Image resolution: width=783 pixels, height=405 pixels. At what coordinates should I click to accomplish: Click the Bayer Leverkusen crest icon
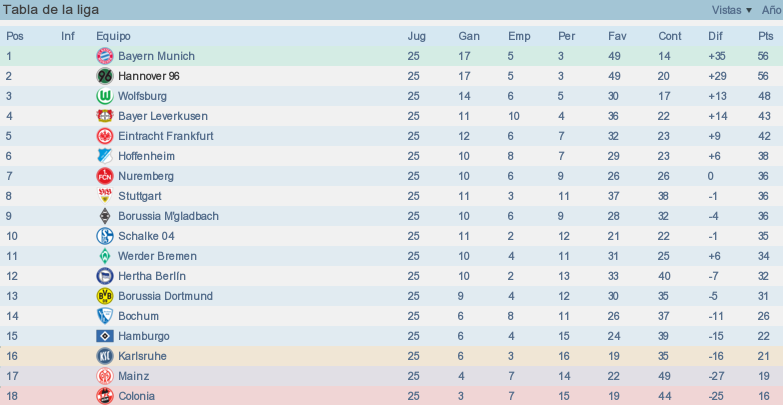(105, 116)
